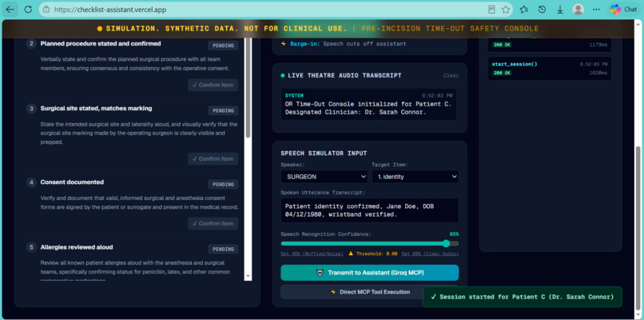Screen dimensions: 644x320
Task: Open the Speaker dropdown showing SURGEON
Action: pos(324,177)
